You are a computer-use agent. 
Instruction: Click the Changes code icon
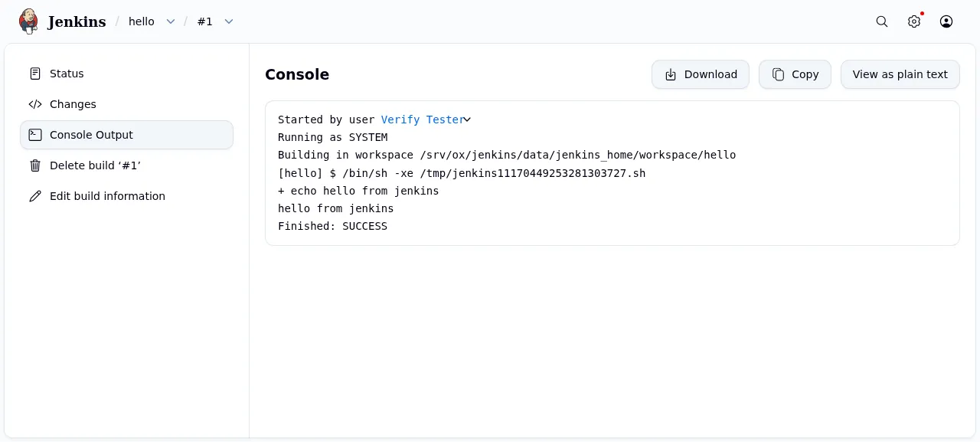click(35, 104)
